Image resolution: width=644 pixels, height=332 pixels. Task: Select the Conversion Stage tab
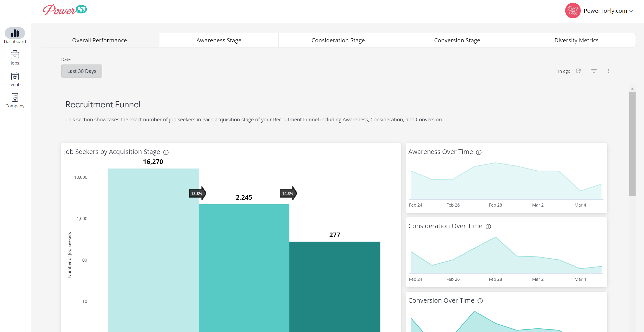tap(457, 40)
